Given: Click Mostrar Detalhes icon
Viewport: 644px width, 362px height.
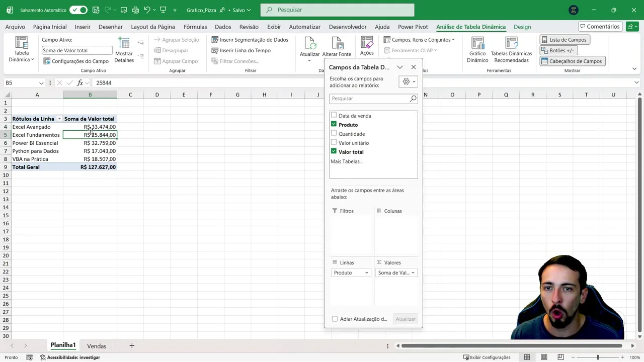Looking at the screenshot, I should tap(124, 50).
